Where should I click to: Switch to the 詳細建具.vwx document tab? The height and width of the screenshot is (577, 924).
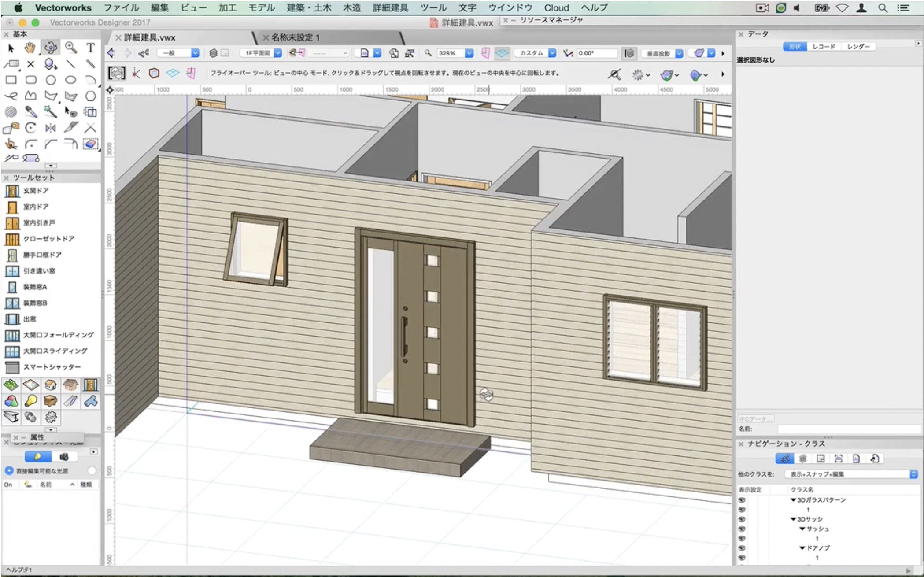click(149, 37)
